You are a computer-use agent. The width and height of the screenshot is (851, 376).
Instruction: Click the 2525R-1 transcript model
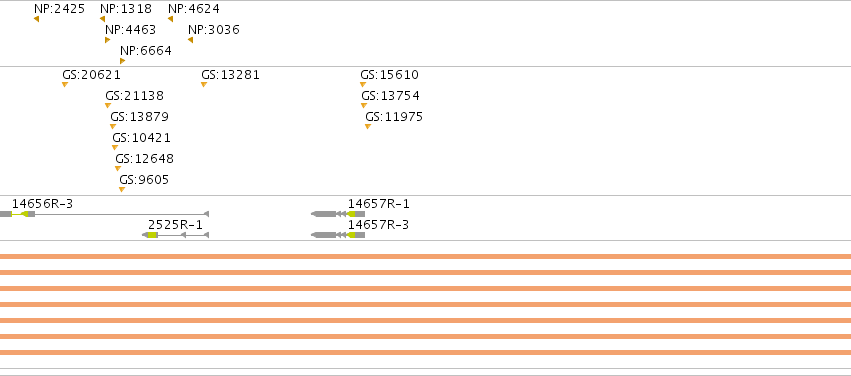click(x=175, y=234)
